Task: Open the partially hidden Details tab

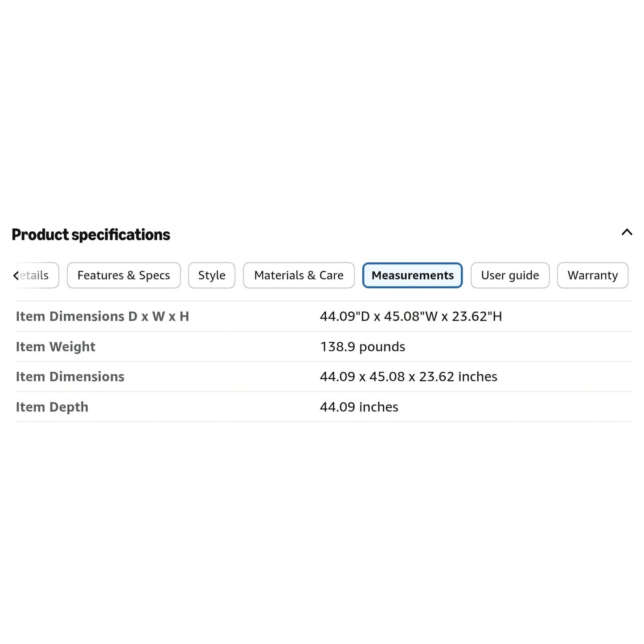Action: pyautogui.click(x=35, y=275)
